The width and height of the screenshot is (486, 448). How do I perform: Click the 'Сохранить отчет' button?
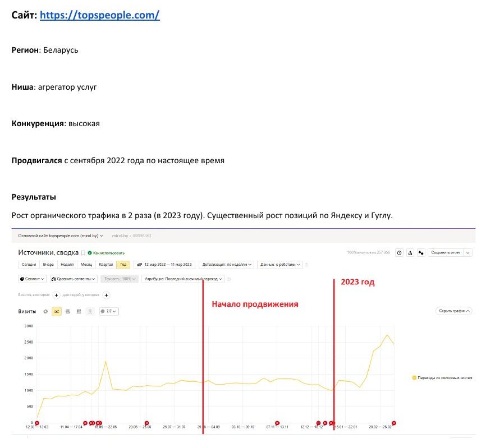click(x=446, y=253)
